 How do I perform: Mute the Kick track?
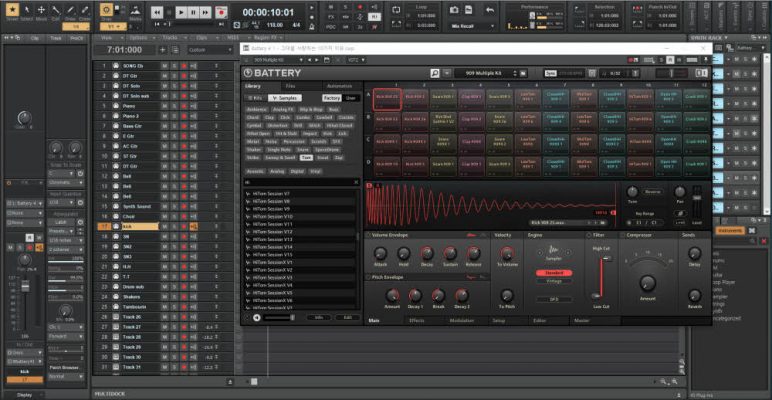click(x=166, y=227)
